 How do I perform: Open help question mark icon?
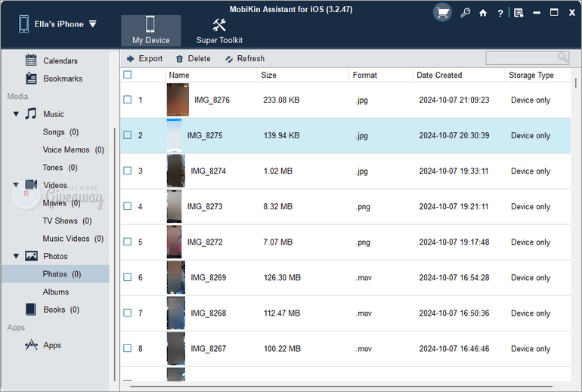(500, 14)
